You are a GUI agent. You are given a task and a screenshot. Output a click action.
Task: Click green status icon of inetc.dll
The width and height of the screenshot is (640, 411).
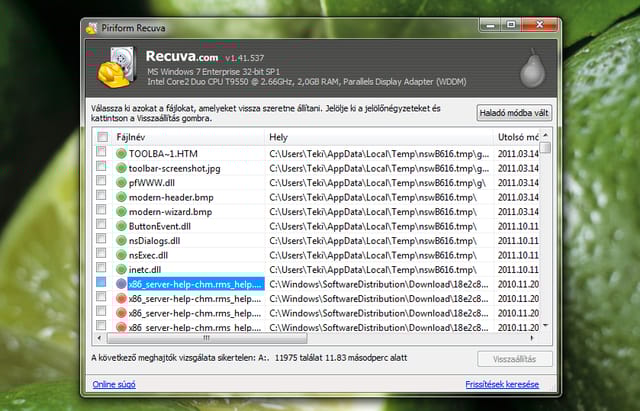coord(121,270)
